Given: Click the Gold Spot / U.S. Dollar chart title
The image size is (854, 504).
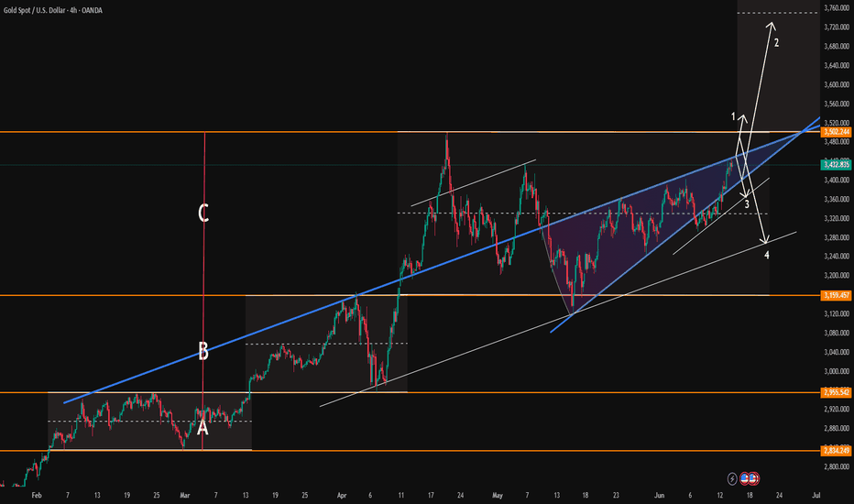Looking at the screenshot, I should click(53, 10).
